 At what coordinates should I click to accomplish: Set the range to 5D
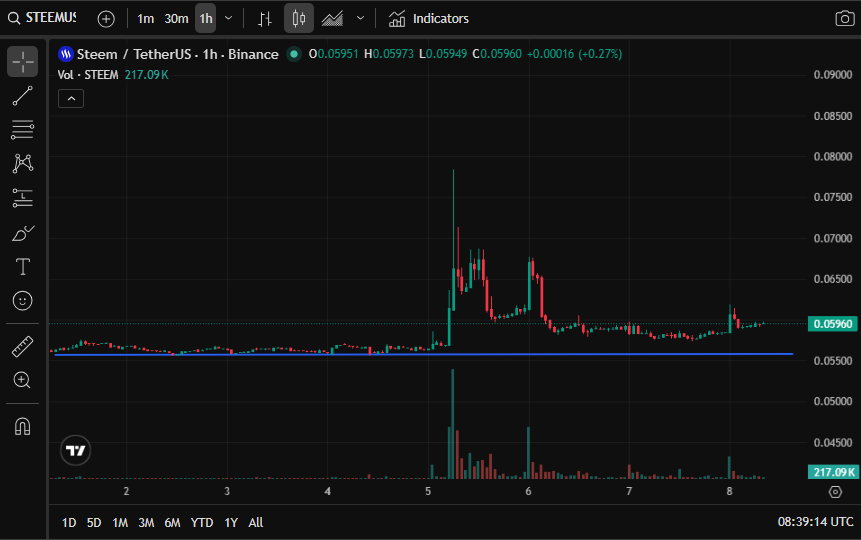pos(94,522)
